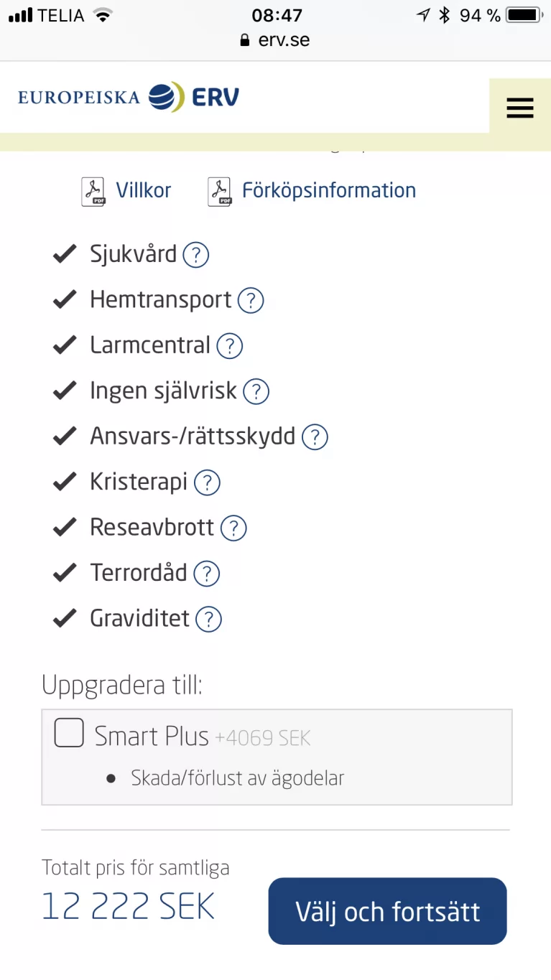
Task: Click the Smart Plus label text
Action: point(152,737)
